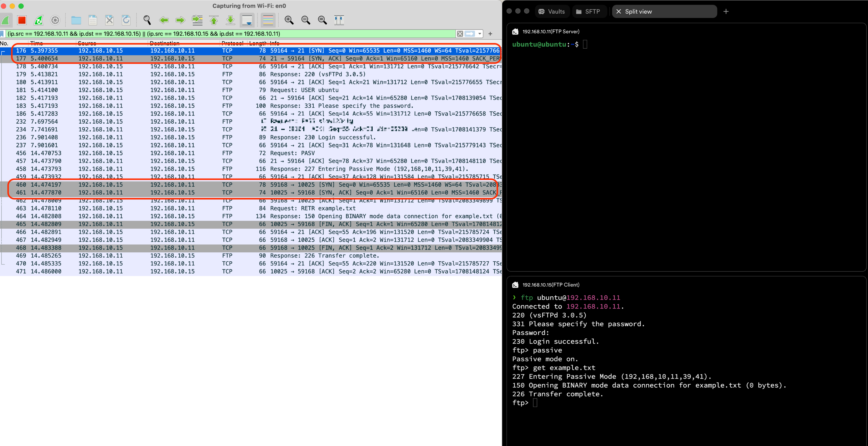Open the capture options gear icon
Screen dimensions: 868x446
coord(55,20)
